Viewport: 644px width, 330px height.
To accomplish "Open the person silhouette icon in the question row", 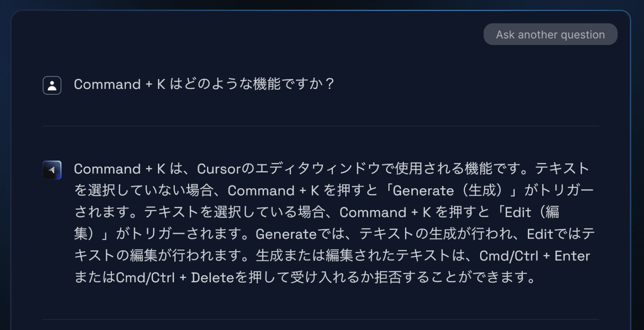I will click(52, 85).
